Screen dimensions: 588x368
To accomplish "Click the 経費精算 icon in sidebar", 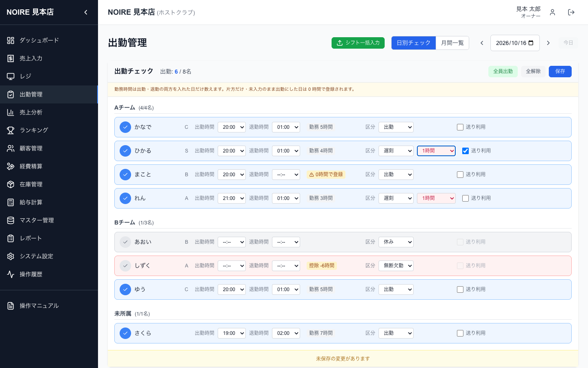I will 11,166.
